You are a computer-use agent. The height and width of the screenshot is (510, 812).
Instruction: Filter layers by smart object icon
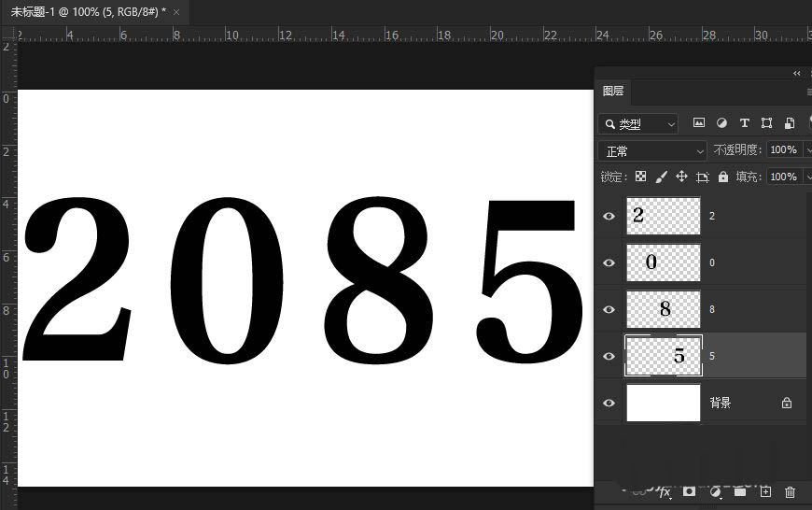point(790,123)
